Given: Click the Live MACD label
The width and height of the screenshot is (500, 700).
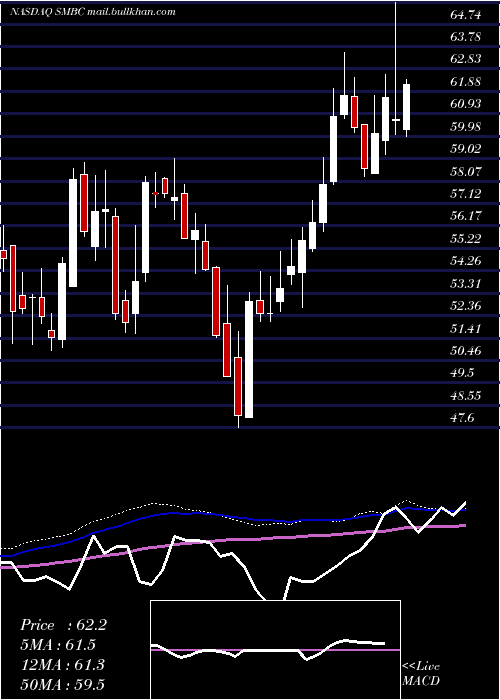Looking at the screenshot, I should click(x=421, y=674).
